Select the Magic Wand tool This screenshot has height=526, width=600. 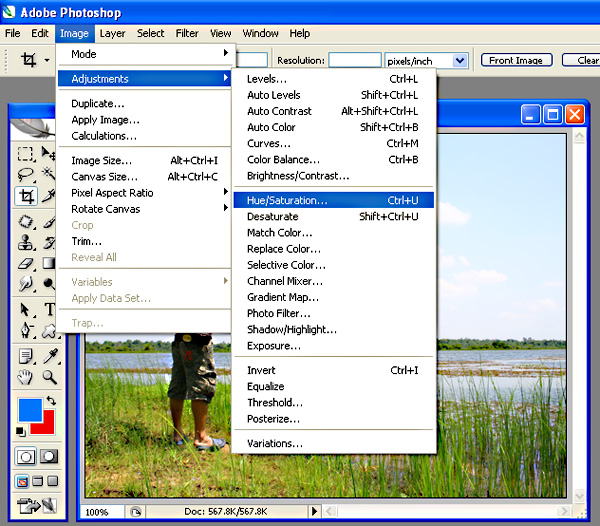[x=48, y=174]
